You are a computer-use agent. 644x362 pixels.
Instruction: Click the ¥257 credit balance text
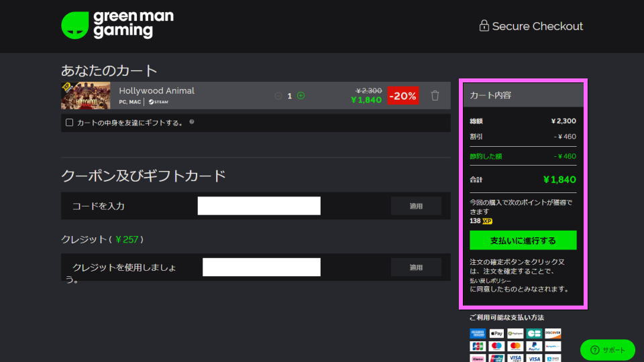[x=127, y=239]
